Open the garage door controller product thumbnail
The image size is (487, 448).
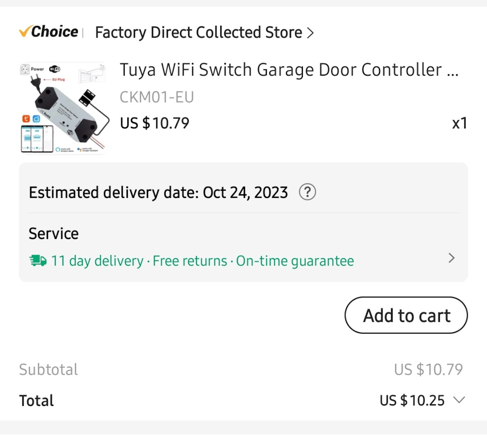64,108
